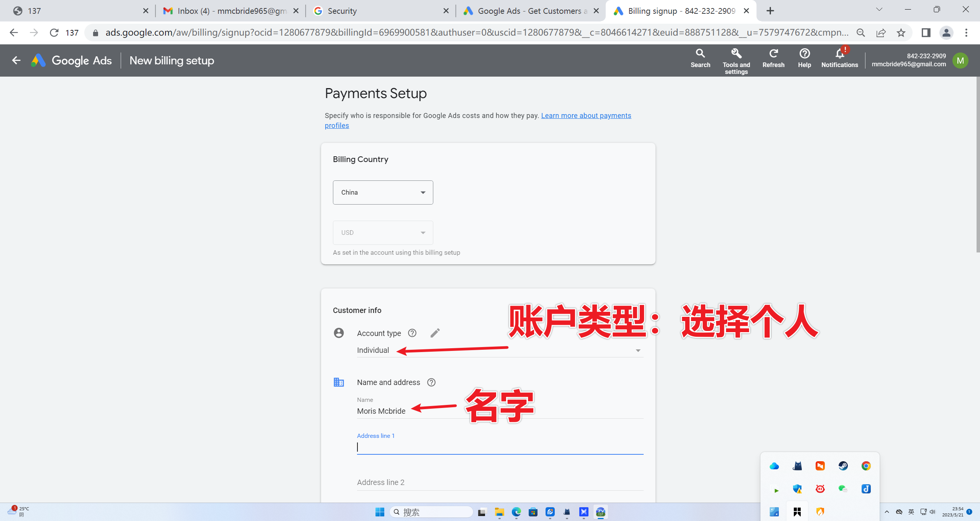Viewport: 980px width, 521px height.
Task: Open Learn more about payments profiles link
Action: click(586, 116)
